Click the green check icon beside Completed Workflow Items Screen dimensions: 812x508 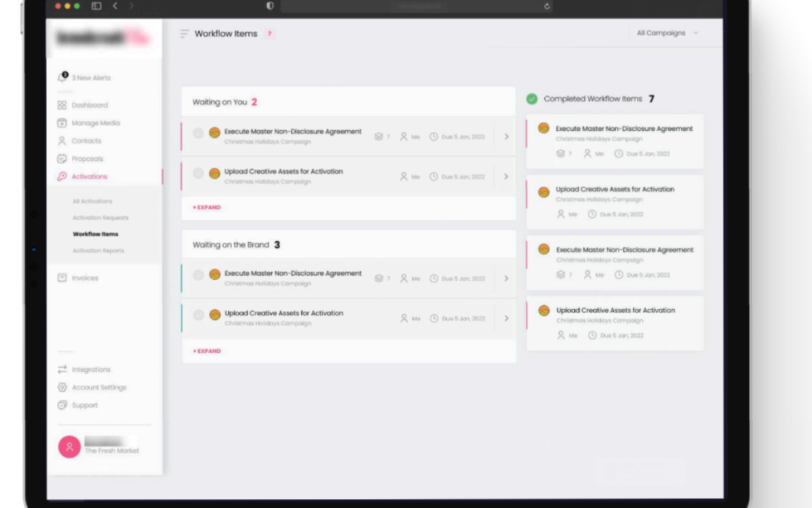click(532, 99)
